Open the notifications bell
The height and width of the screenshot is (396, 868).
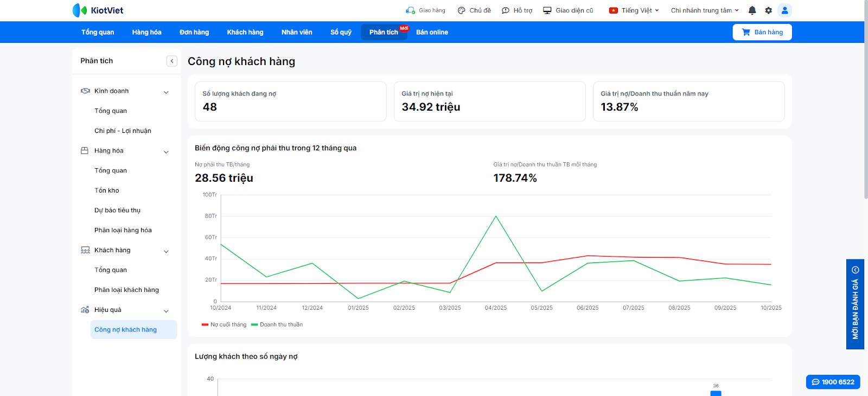(x=752, y=10)
